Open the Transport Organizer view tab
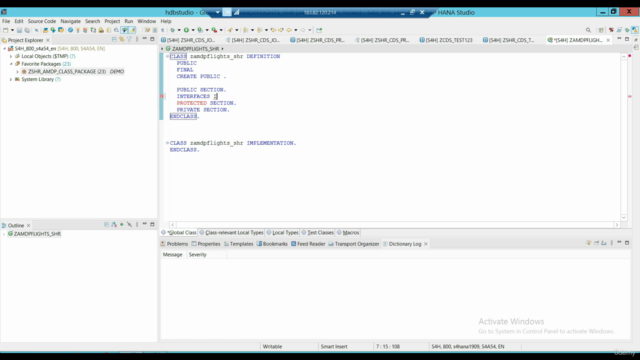This screenshot has height=360, width=640. click(x=354, y=244)
